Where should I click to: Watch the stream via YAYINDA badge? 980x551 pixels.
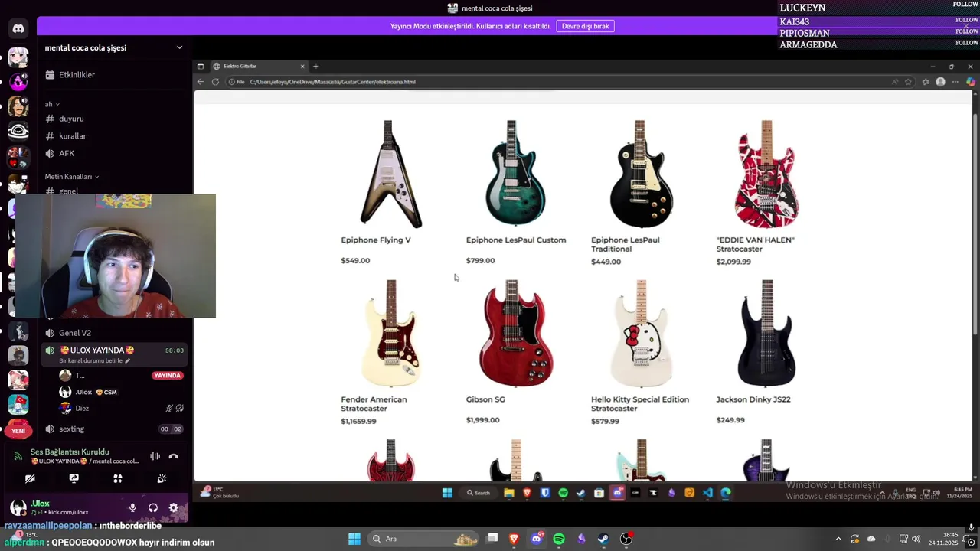[x=167, y=376]
